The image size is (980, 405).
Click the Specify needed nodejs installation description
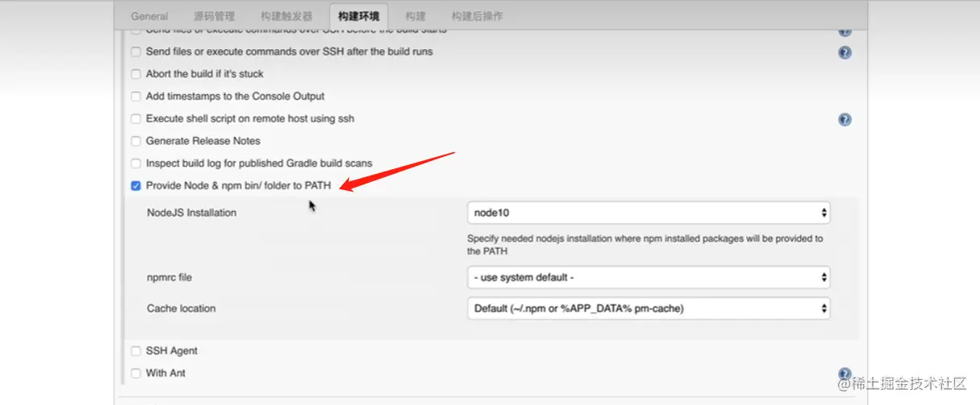(646, 245)
